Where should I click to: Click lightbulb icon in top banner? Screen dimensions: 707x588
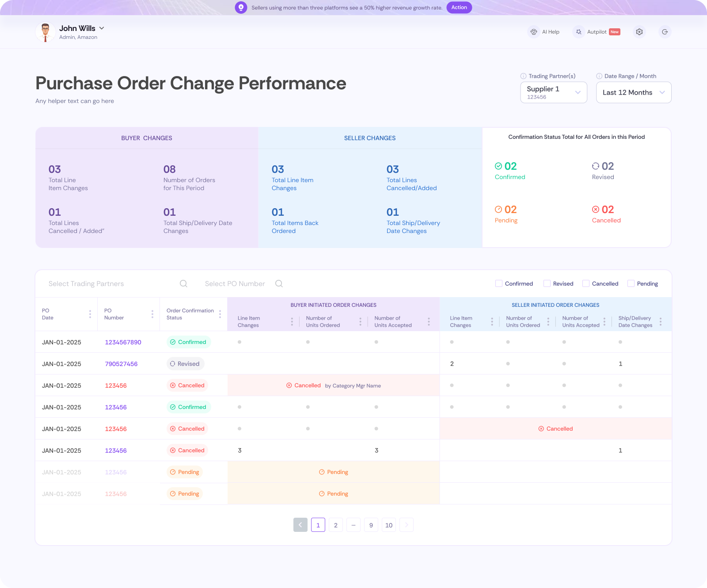click(241, 8)
